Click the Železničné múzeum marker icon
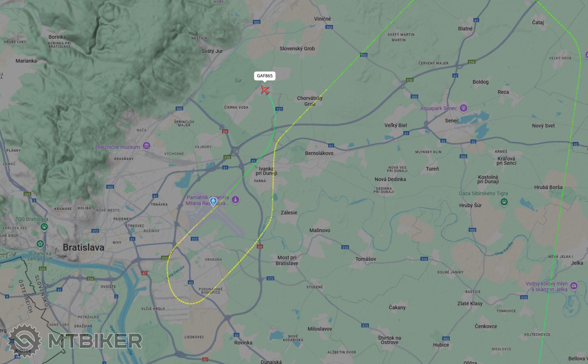The height and width of the screenshot is (364, 588). [147, 147]
